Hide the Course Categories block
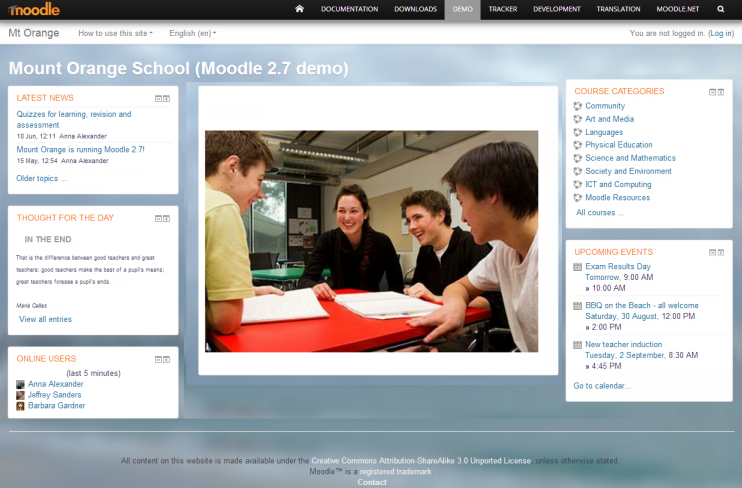The height and width of the screenshot is (488, 742). pos(712,92)
